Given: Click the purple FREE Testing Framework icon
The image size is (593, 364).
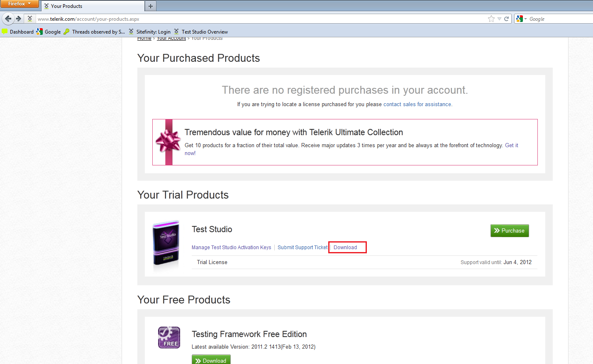Looking at the screenshot, I should coord(169,337).
